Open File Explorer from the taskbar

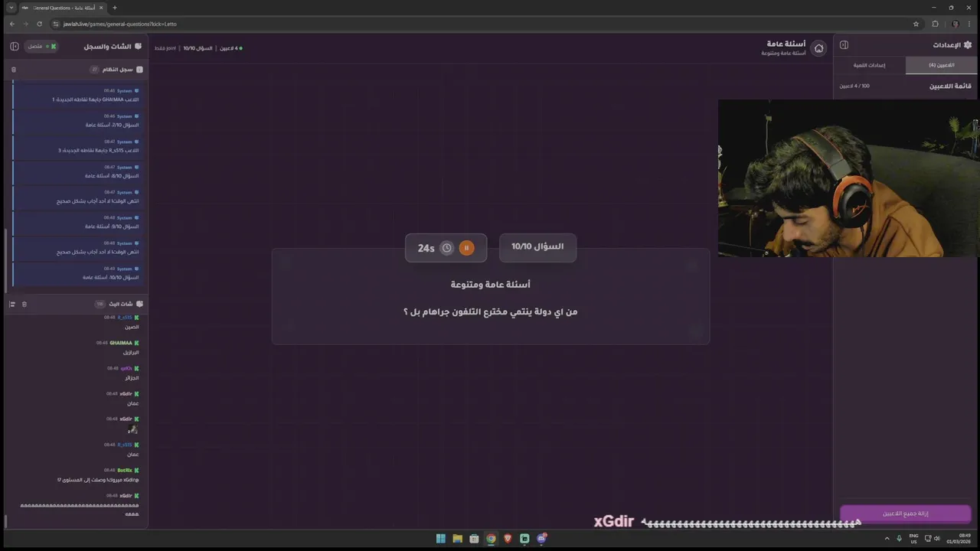pos(457,539)
